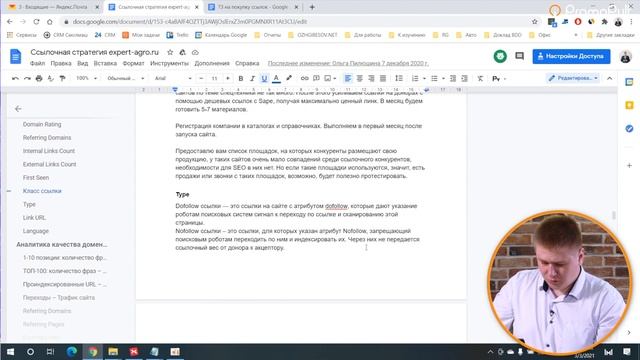
Task: Get add-ons with plus icon
Action: point(629,165)
